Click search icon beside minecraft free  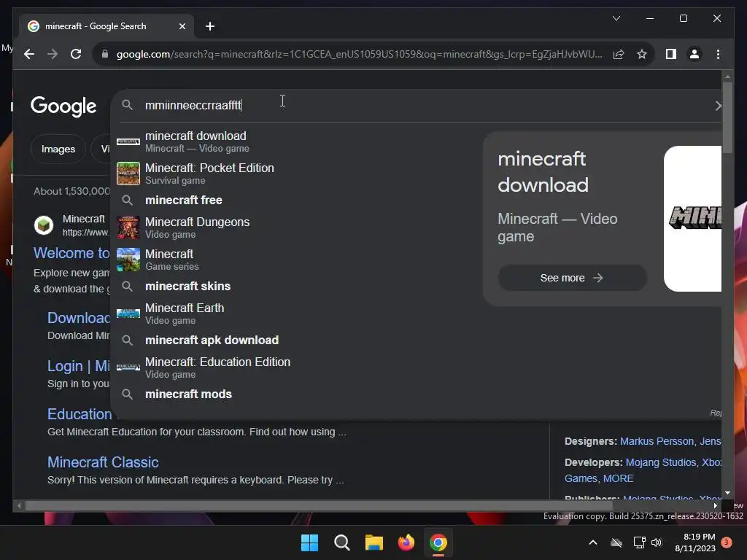point(127,200)
